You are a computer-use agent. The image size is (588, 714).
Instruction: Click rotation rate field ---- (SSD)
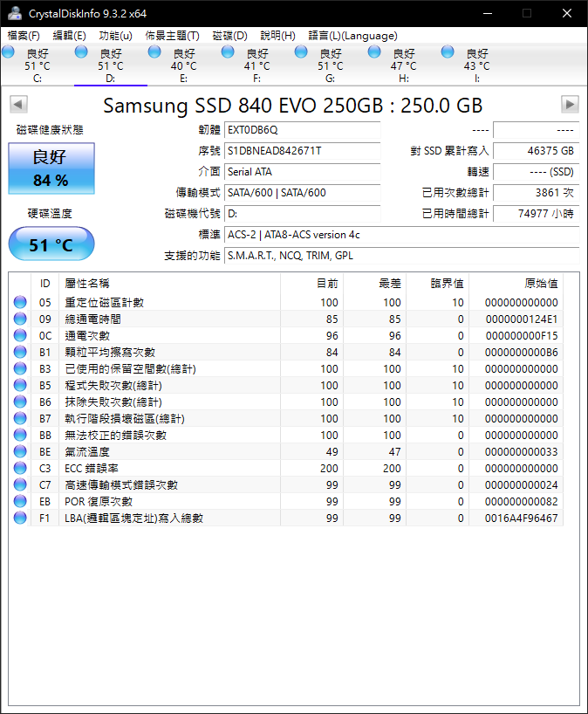(537, 172)
